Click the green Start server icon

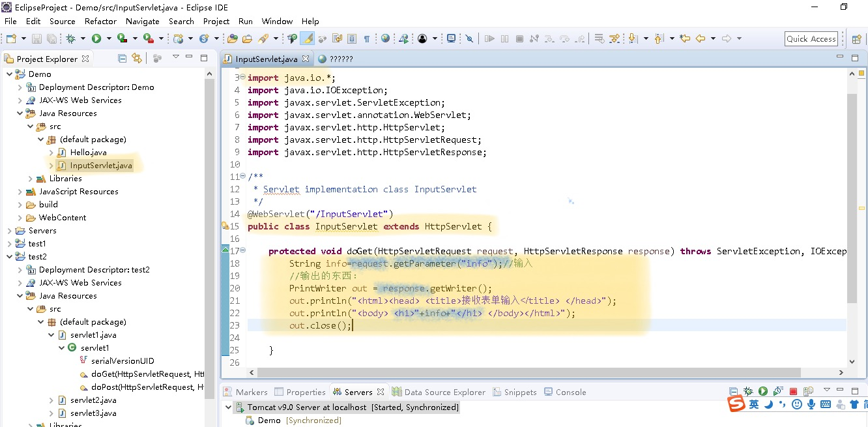[763, 391]
